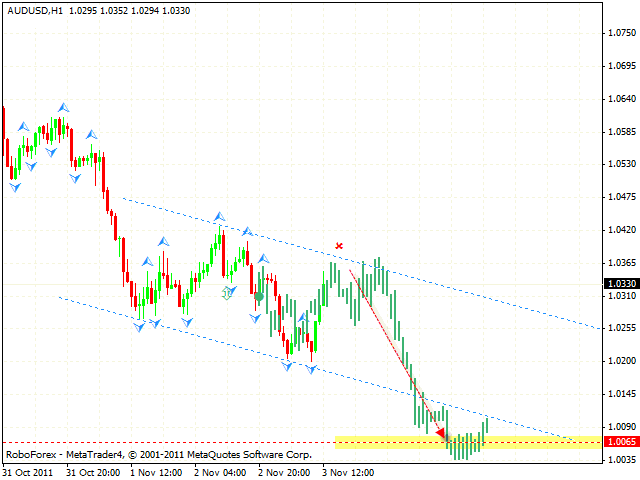Image resolution: width=640 pixels, height=480 pixels.
Task: Click the 31 Oct 2011 time label
Action: point(30,470)
